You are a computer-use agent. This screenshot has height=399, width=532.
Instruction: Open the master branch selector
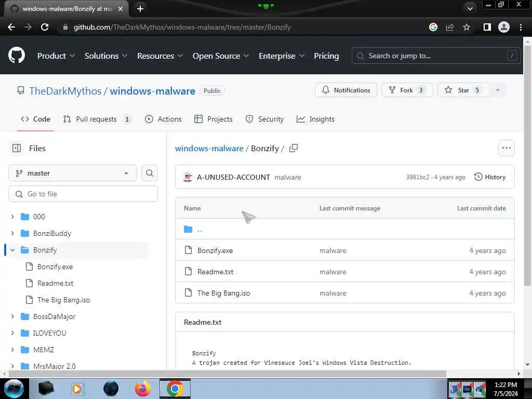coord(73,173)
